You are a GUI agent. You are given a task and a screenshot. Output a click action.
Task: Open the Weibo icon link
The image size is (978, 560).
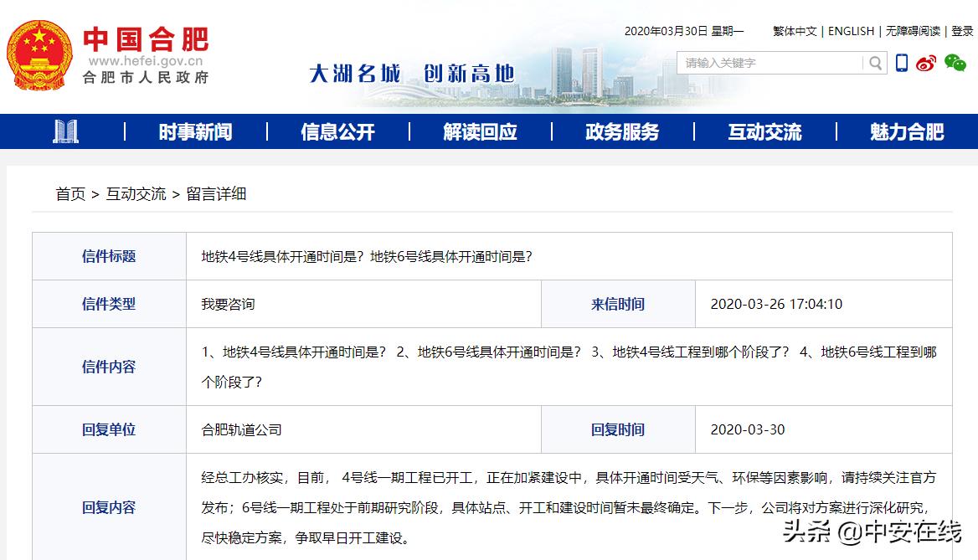pyautogui.click(x=926, y=63)
